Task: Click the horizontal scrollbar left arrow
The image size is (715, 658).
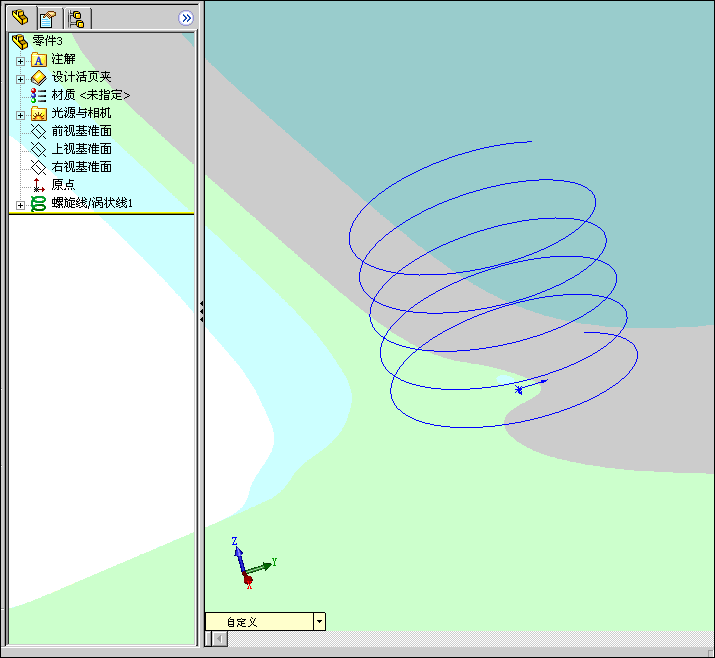Action: click(x=220, y=638)
